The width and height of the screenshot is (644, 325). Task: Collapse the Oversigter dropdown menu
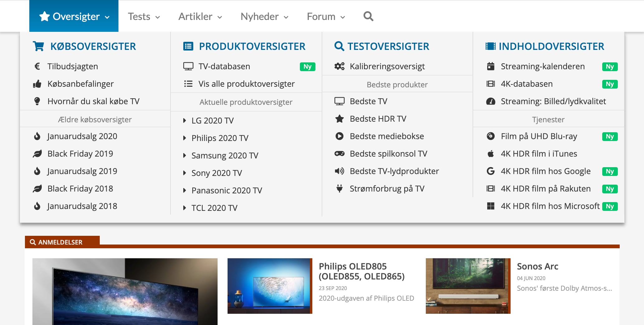click(74, 16)
